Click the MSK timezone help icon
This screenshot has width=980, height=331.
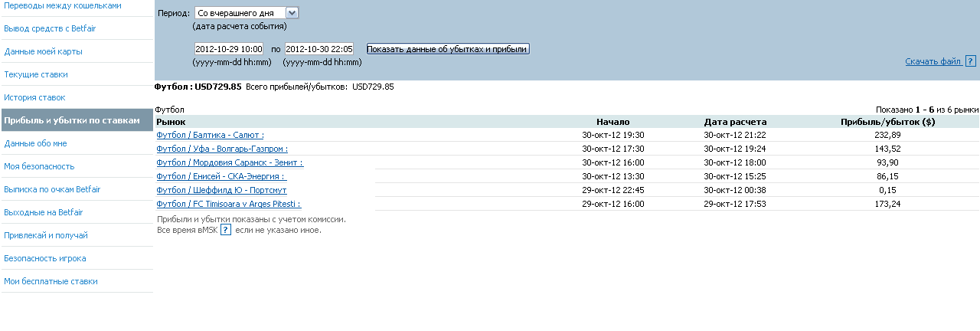click(226, 229)
